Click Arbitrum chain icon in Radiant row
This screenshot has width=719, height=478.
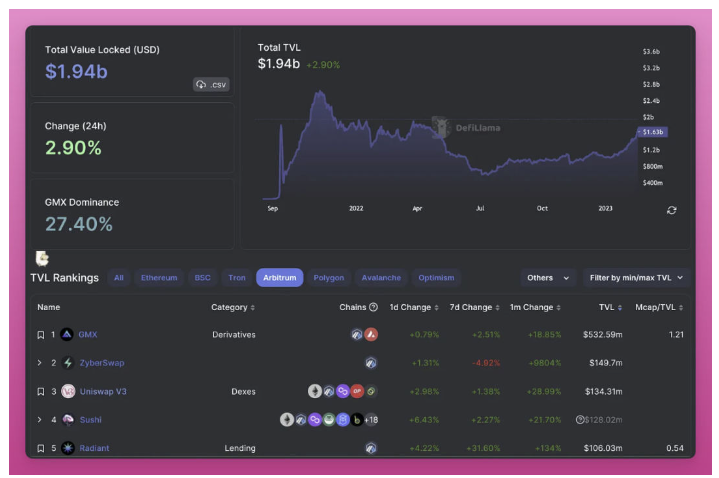[x=371, y=448]
